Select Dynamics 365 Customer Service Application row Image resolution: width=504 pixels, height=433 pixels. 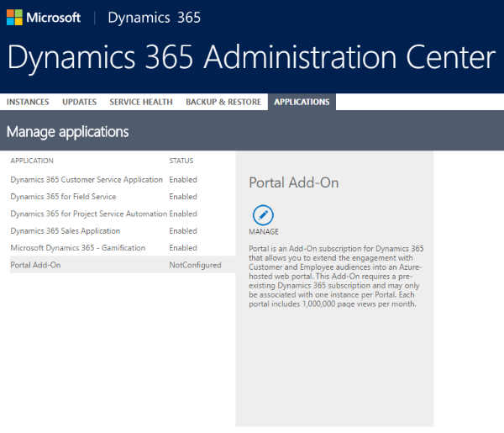87,180
